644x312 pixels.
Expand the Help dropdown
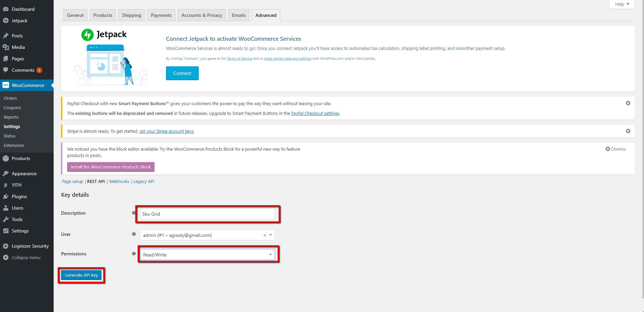[622, 4]
